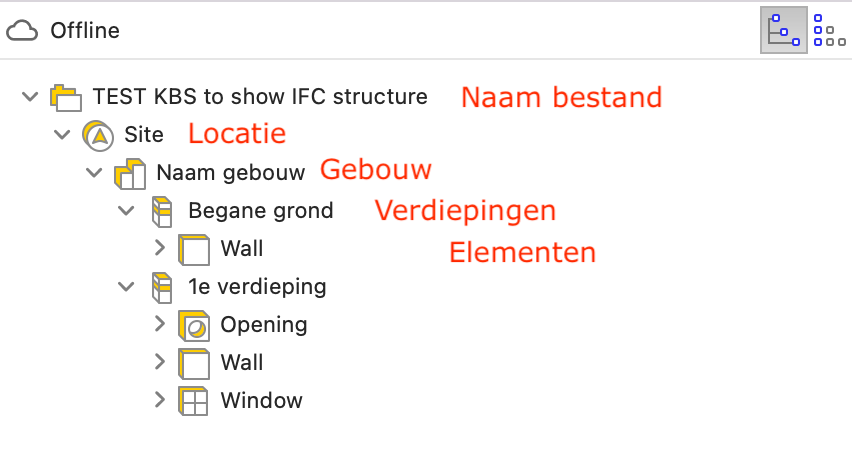Collapse the TEST KBS project node
This screenshot has height=464, width=852.
click(30, 97)
